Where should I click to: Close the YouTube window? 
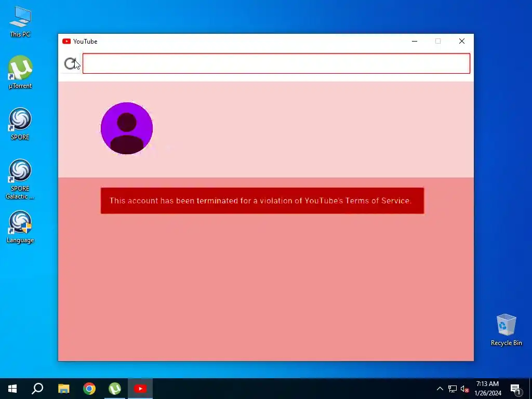pyautogui.click(x=462, y=42)
